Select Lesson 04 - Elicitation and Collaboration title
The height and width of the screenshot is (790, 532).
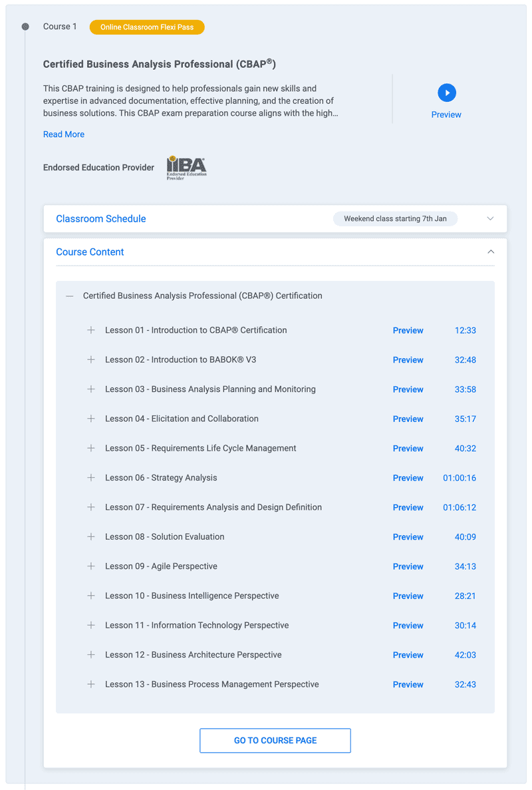click(182, 419)
